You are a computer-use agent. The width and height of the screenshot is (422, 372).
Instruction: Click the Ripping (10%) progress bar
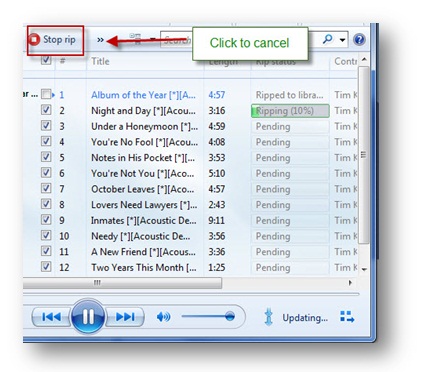pyautogui.click(x=290, y=111)
